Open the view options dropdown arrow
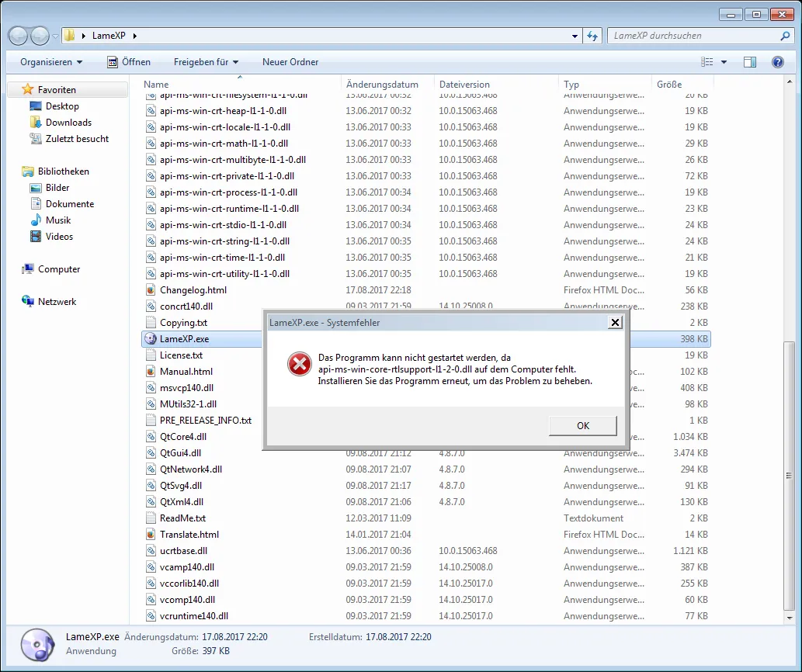This screenshot has width=802, height=672. coord(724,62)
